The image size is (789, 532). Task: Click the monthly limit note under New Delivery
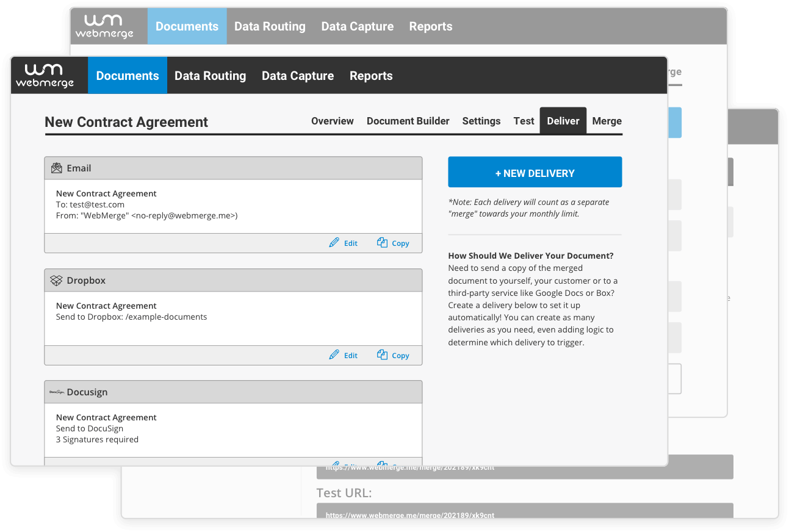pyautogui.click(x=528, y=208)
